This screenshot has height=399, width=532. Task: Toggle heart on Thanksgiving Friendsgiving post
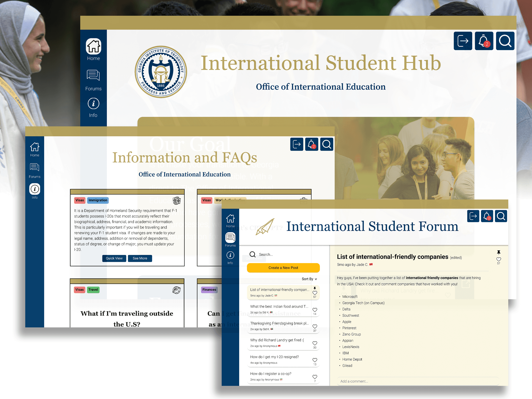pyautogui.click(x=315, y=326)
